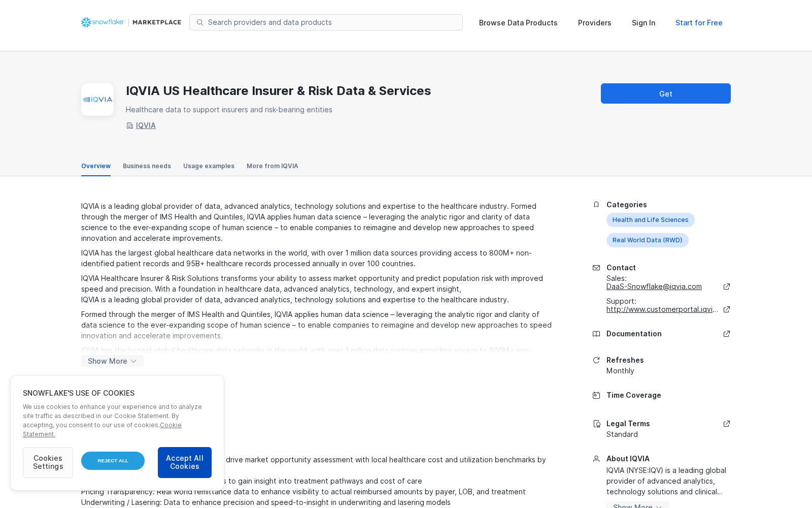812x508 pixels.
Task: Open the IQVIA provider link
Action: pyautogui.click(x=146, y=125)
